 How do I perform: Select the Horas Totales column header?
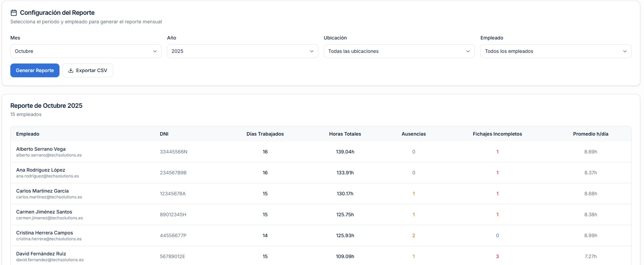click(x=345, y=134)
